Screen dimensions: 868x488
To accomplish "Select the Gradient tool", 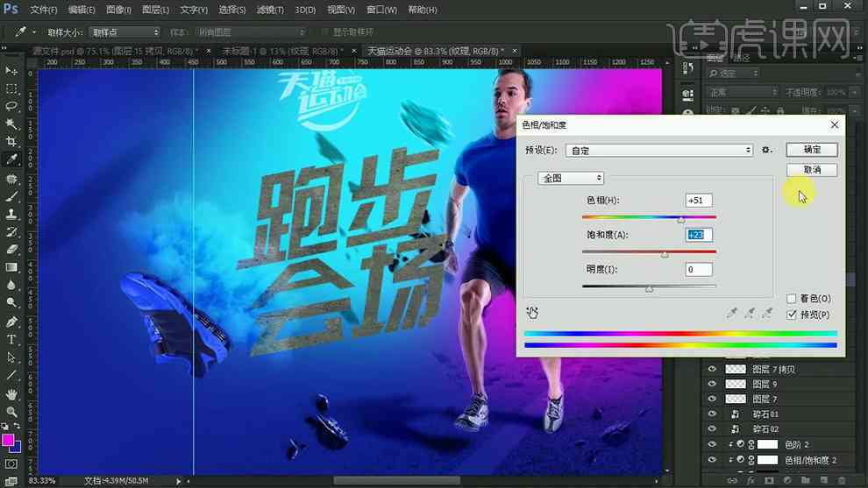I will pyautogui.click(x=11, y=267).
